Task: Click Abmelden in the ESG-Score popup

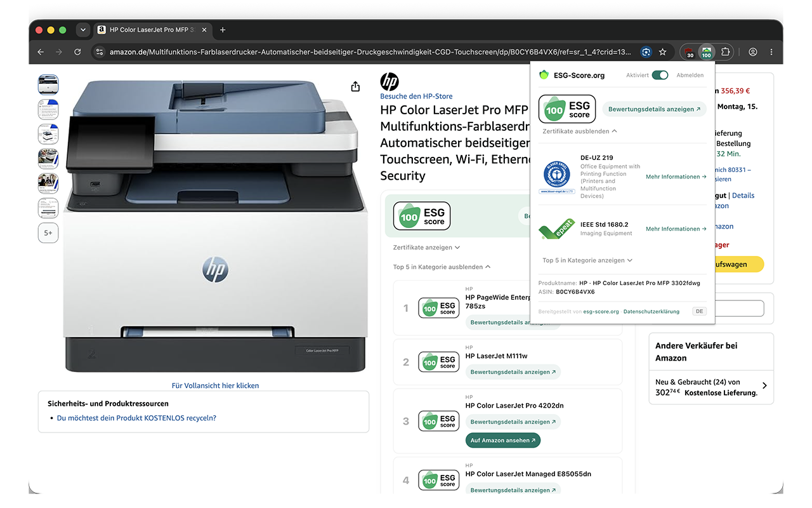Action: tap(690, 75)
